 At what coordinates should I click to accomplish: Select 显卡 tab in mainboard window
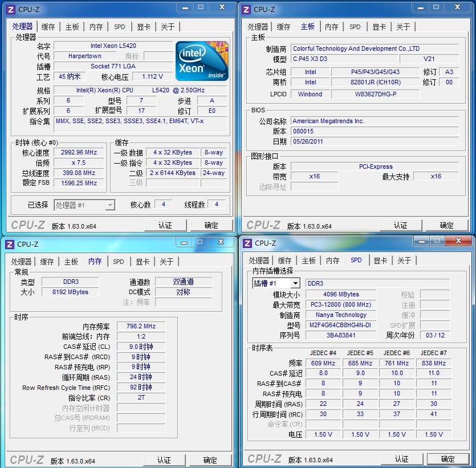[x=379, y=27]
